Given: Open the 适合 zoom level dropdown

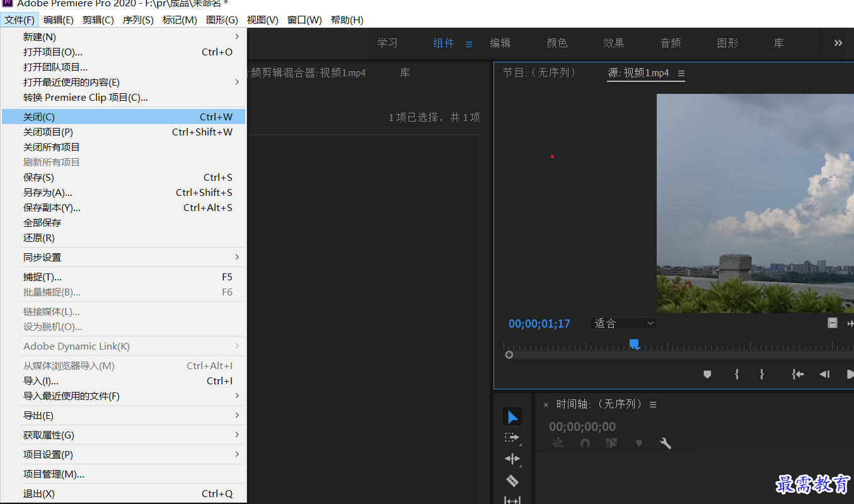Looking at the screenshot, I should pos(624,323).
